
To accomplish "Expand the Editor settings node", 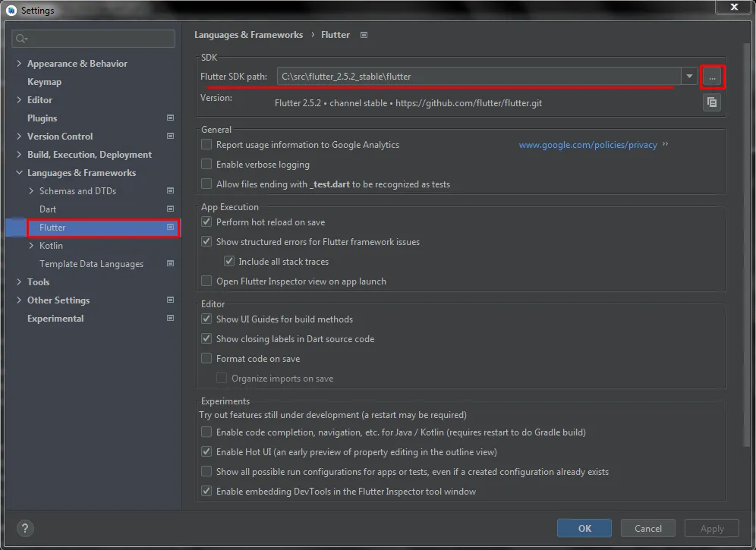I will click(19, 100).
